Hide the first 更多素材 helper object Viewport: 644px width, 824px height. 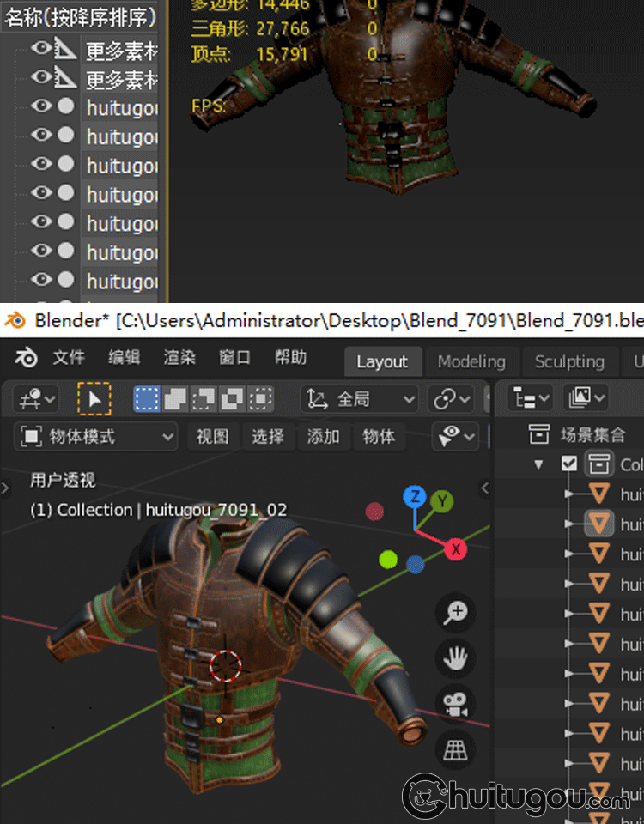(41, 49)
